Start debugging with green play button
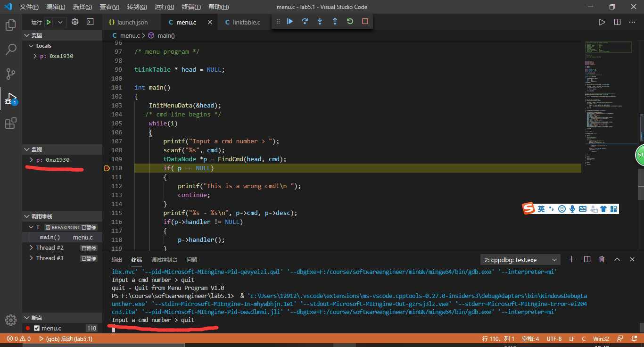Image resolution: width=644 pixels, height=347 pixels. (49, 22)
